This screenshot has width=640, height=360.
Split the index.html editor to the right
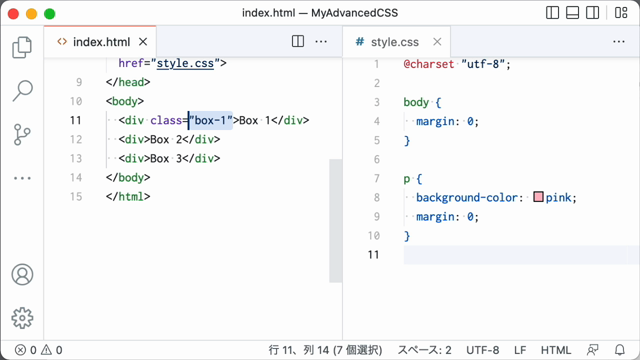point(298,41)
